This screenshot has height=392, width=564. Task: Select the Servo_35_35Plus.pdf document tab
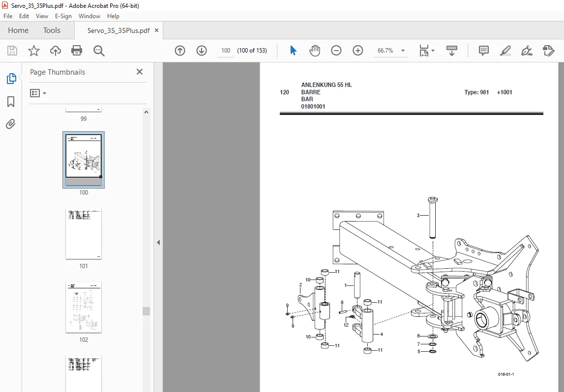[x=119, y=30]
